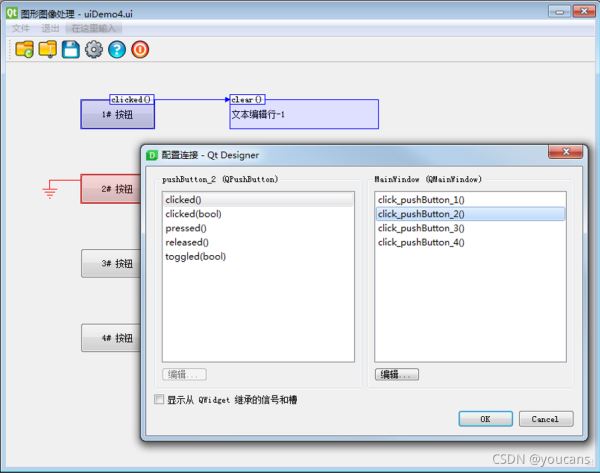Select the click_pushButton_4() slot
The width and height of the screenshot is (600, 473).
pos(470,242)
